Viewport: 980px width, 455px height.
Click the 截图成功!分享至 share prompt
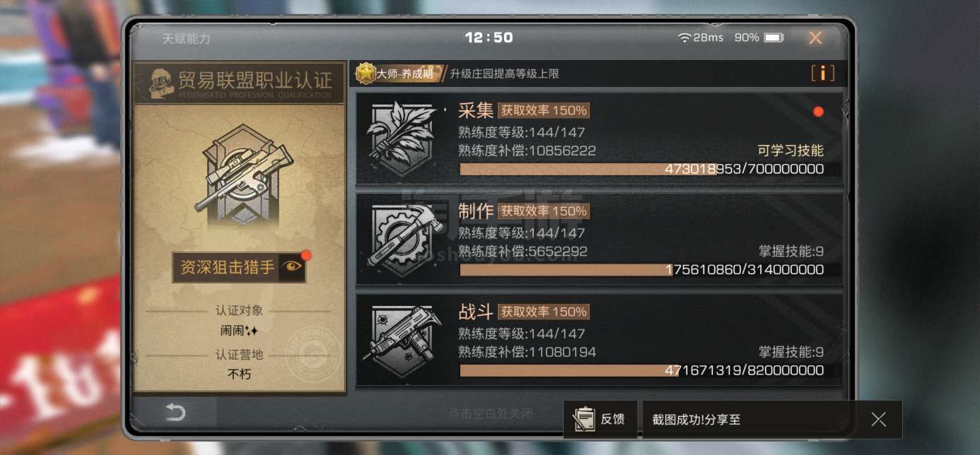(x=696, y=420)
